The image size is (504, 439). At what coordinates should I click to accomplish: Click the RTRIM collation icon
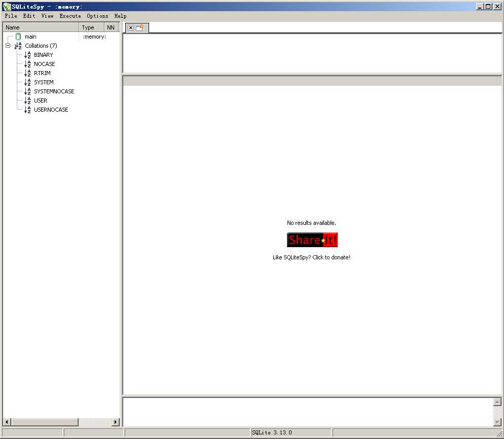[28, 73]
